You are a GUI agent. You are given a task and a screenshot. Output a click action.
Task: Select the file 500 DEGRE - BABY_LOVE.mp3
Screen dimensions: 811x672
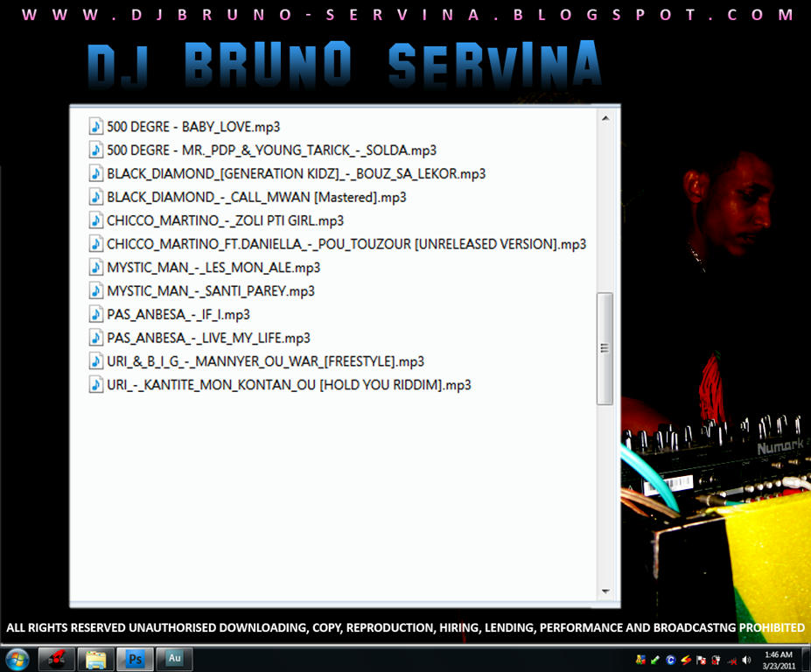click(193, 127)
